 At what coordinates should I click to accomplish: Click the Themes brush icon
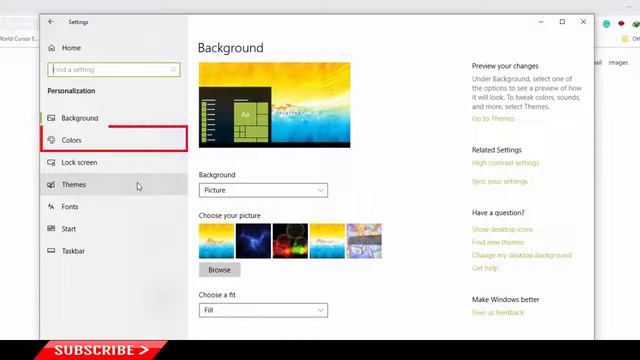pos(51,184)
